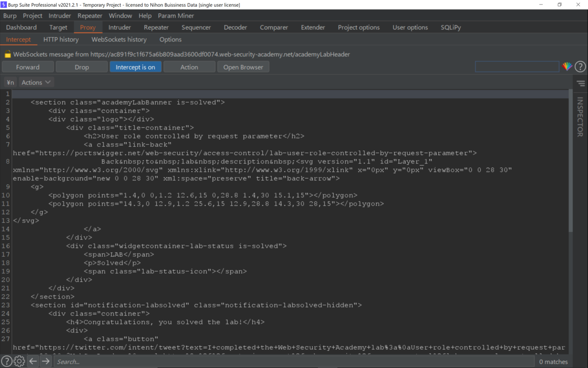This screenshot has width=588, height=368.
Task: Go to next match with right arrow
Action: (46, 361)
